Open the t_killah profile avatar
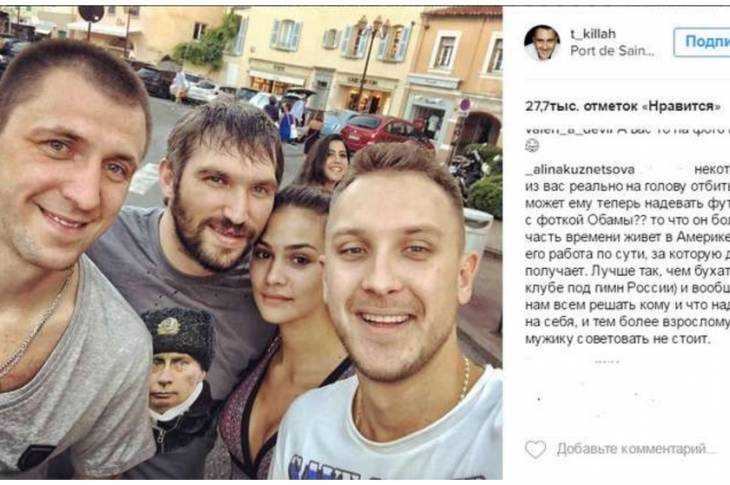The image size is (730, 485). (x=542, y=43)
